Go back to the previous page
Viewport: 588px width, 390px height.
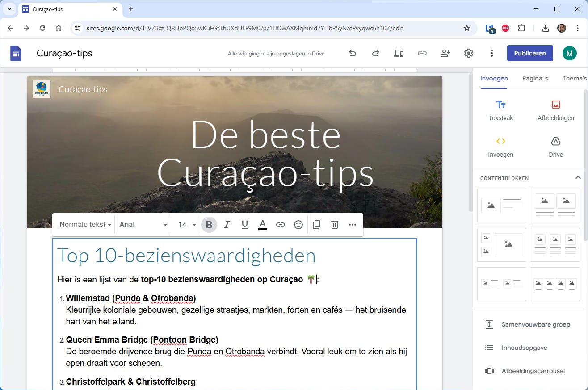(x=10, y=28)
